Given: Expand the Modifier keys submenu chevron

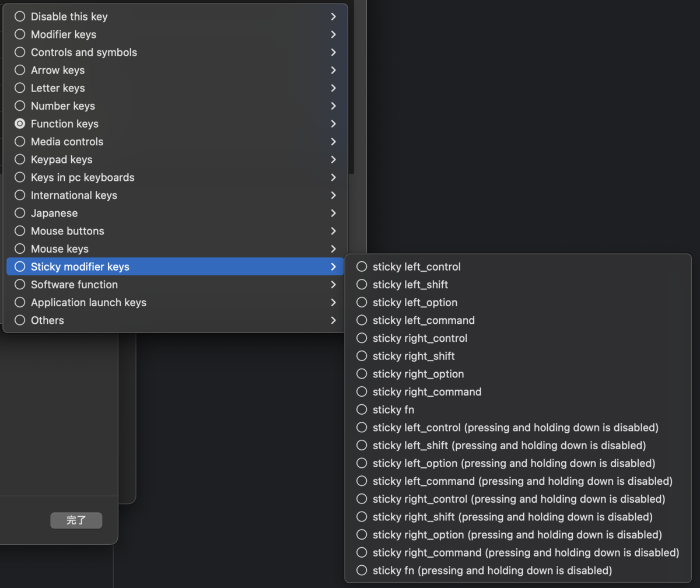Looking at the screenshot, I should tap(333, 34).
